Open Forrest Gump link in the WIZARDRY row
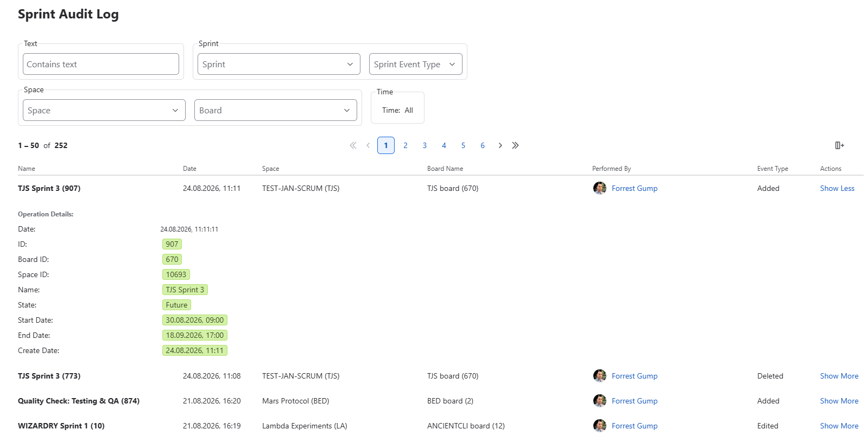 point(635,426)
